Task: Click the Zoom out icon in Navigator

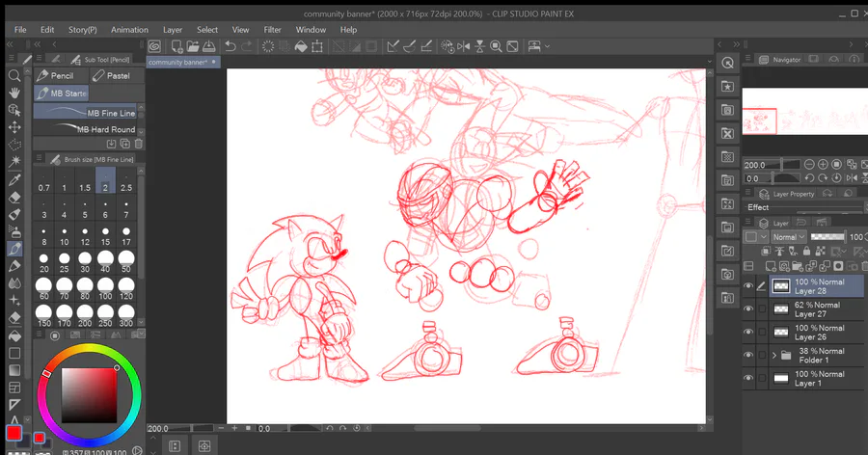Action: [809, 165]
